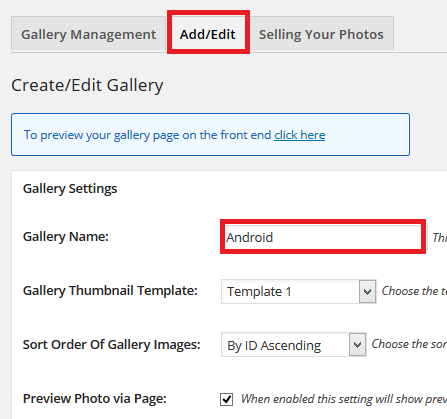Screen dimensions: 447x419
Task: Click the help text beside By ID Ascending
Action: (x=409, y=344)
